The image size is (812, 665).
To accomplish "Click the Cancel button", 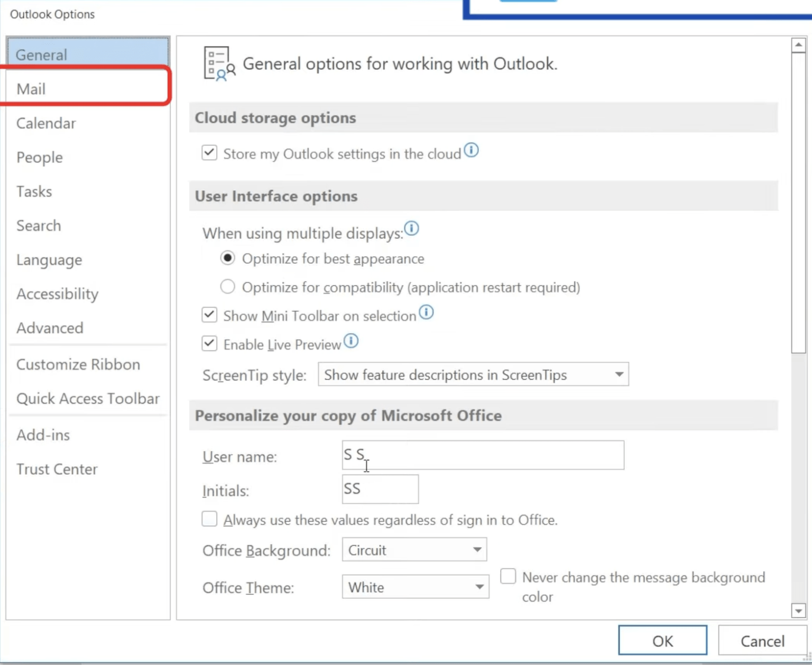I will [x=762, y=640].
